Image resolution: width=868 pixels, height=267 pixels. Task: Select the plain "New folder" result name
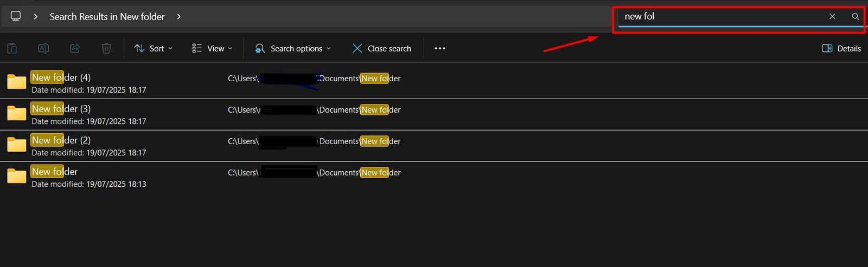tap(54, 172)
